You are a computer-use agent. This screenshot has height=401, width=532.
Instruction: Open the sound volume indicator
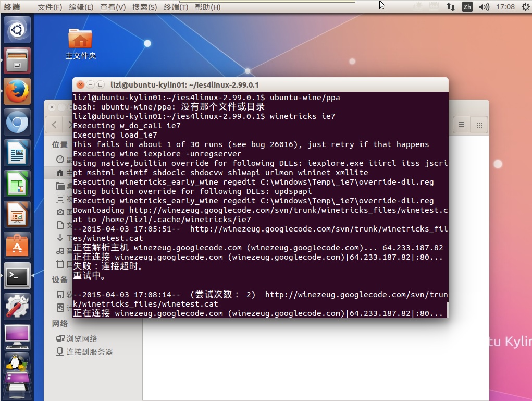coord(484,7)
